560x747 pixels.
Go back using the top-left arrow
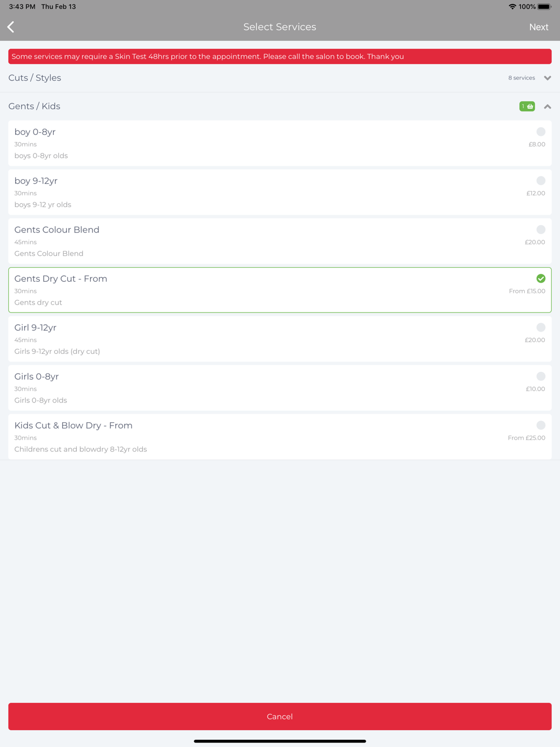[x=11, y=27]
